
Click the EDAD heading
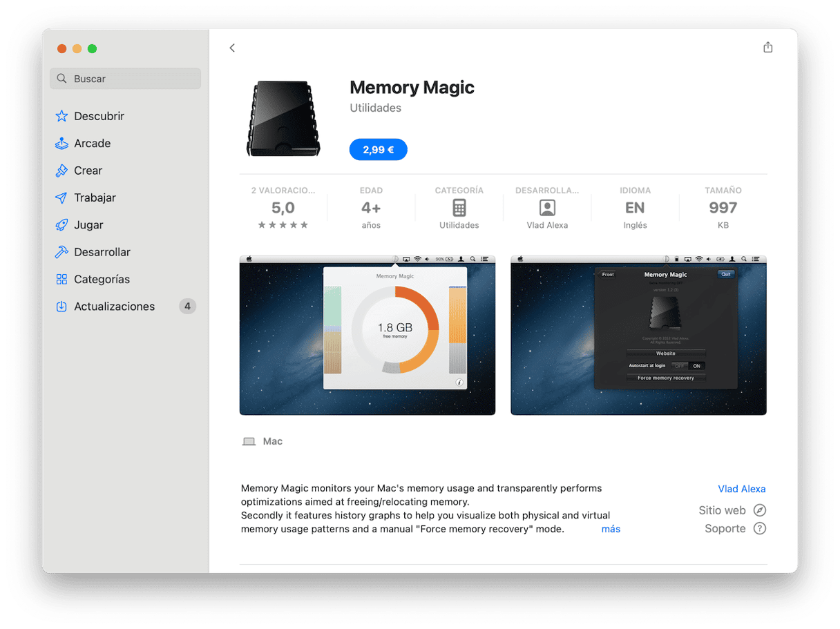[371, 191]
